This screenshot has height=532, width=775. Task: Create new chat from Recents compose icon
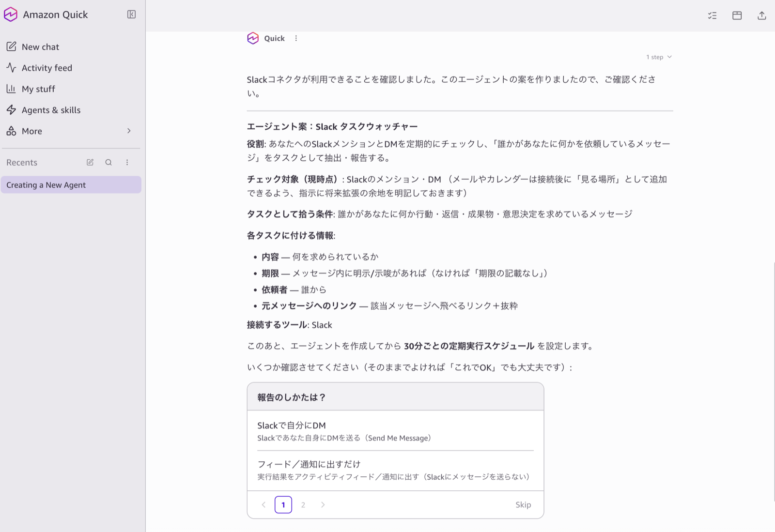click(90, 163)
